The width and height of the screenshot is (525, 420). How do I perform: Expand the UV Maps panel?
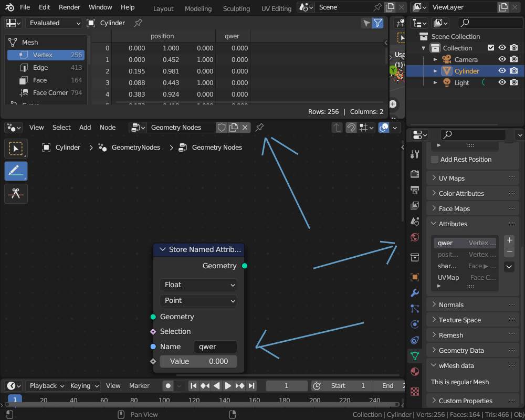(x=473, y=178)
